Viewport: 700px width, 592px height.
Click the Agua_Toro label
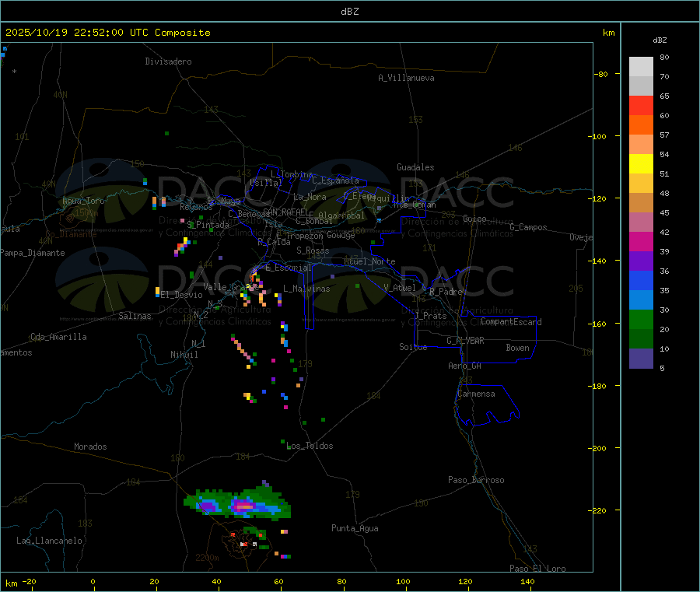(83, 201)
